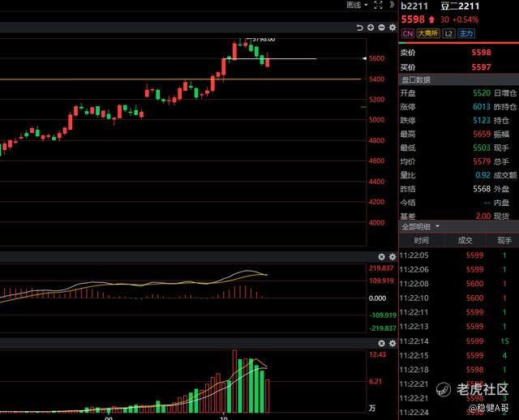
Task: Click contract code b2211
Action: click(x=414, y=6)
